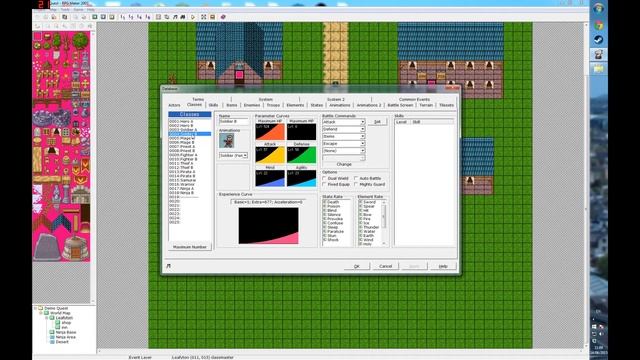Click the Close Project toolbar icon
640x360 pixels.
pos(53,17)
